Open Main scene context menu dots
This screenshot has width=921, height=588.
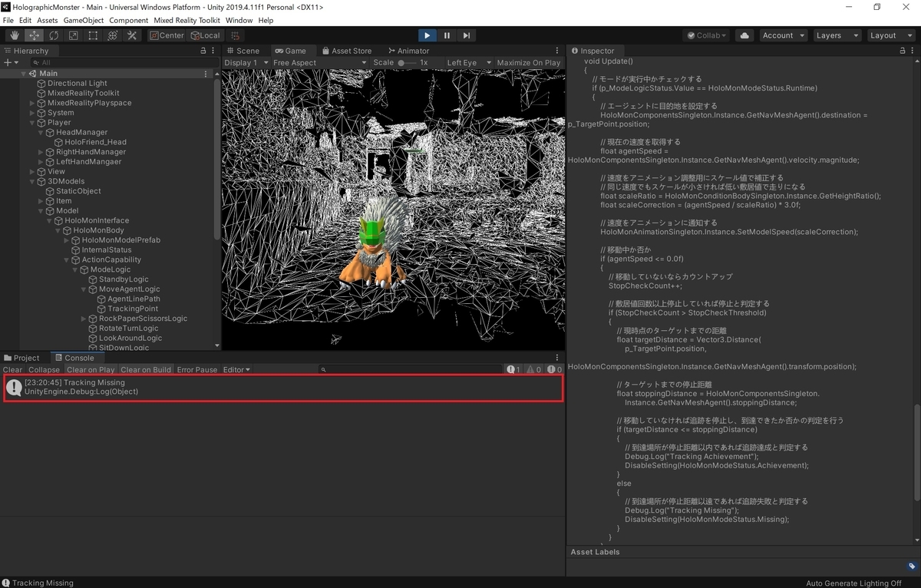pyautogui.click(x=206, y=74)
